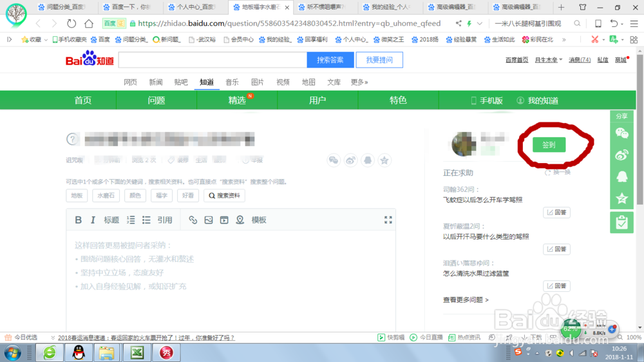Image resolution: width=644 pixels, height=362 pixels.
Task: Open 手机版 in green bar
Action: (x=487, y=100)
